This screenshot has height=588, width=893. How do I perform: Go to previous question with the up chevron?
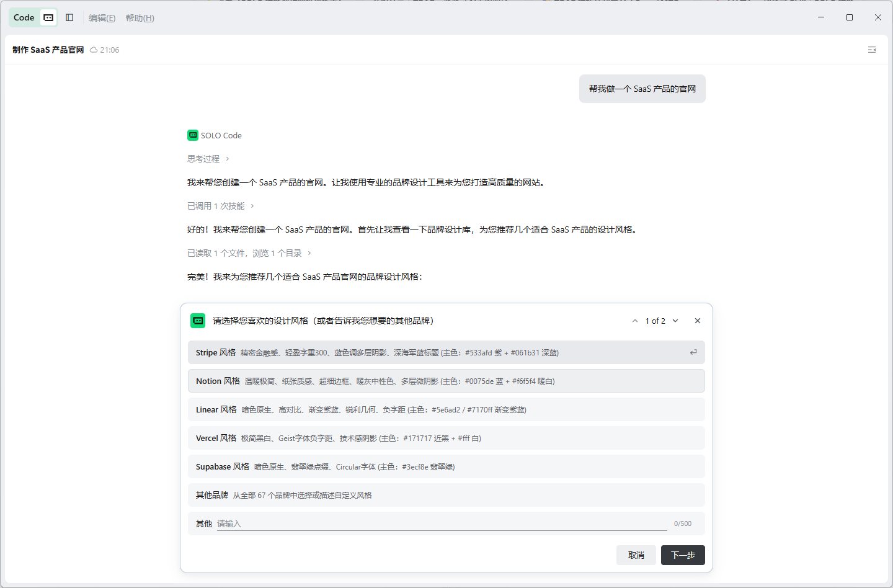(x=635, y=321)
